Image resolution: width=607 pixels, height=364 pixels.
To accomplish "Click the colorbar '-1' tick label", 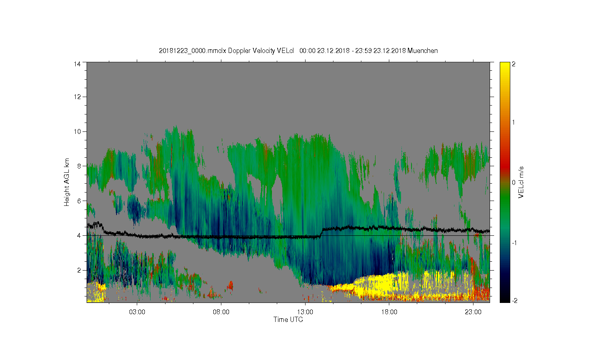I will point(514,243).
